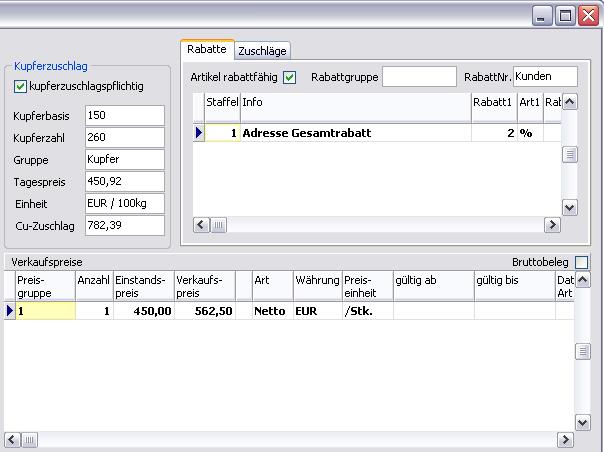
Task: Click the Einstandspreis column header
Action: pyautogui.click(x=143, y=286)
